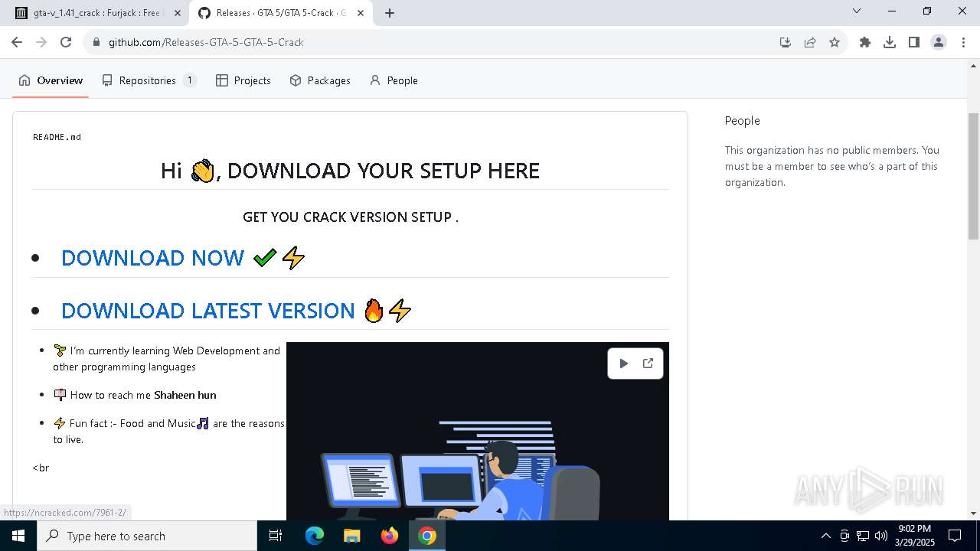Open the network icon in the tray
This screenshot has height=551, width=980.
coord(863,536)
